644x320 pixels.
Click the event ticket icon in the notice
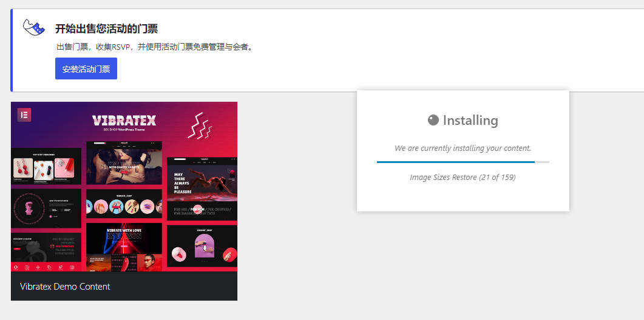pyautogui.click(x=33, y=27)
